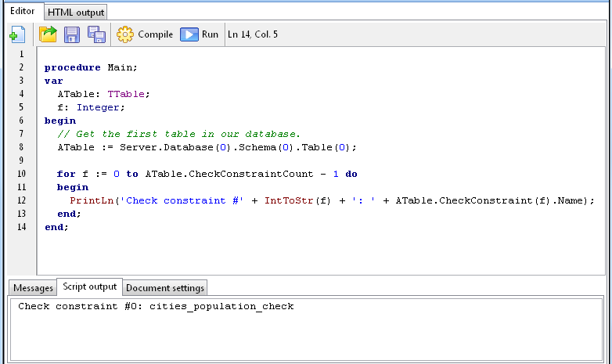Image resolution: width=612 pixels, height=364 pixels.
Task: Click the Compile gear icon
Action: (x=125, y=34)
